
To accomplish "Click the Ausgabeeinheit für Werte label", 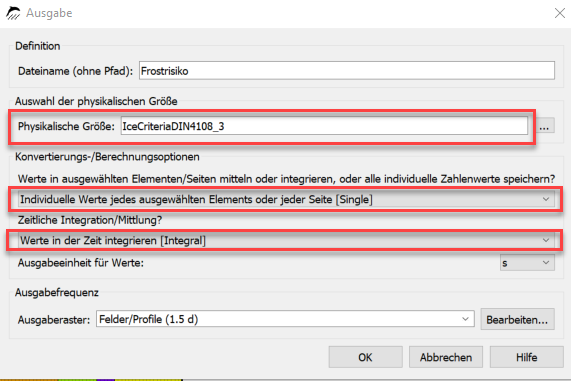I will (x=81, y=263).
